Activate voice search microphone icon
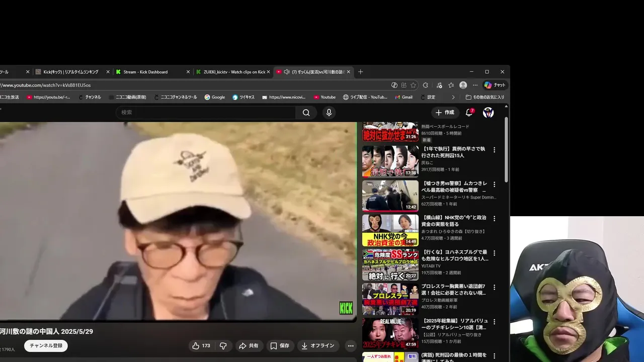 [x=329, y=113]
